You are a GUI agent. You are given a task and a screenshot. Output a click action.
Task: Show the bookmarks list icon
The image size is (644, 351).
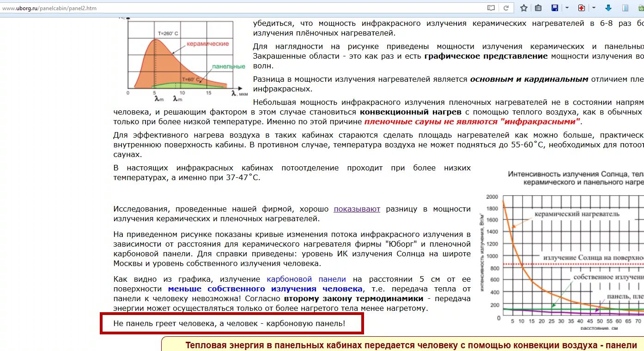click(538, 8)
